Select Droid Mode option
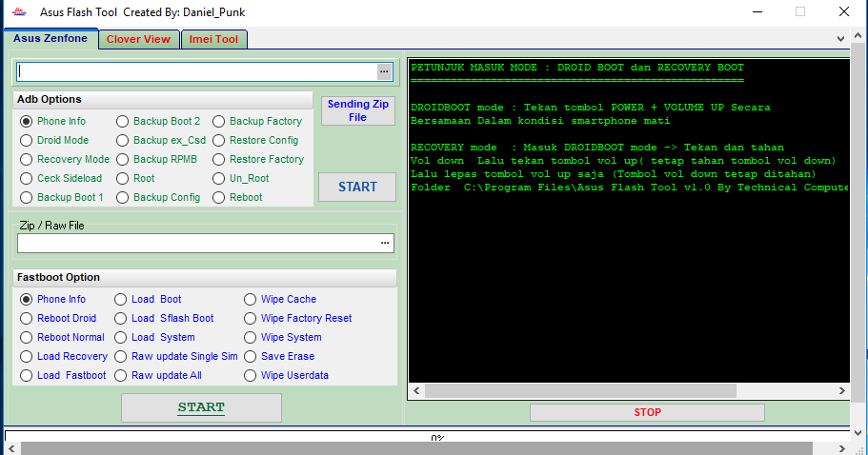This screenshot has width=868, height=455. pyautogui.click(x=54, y=141)
